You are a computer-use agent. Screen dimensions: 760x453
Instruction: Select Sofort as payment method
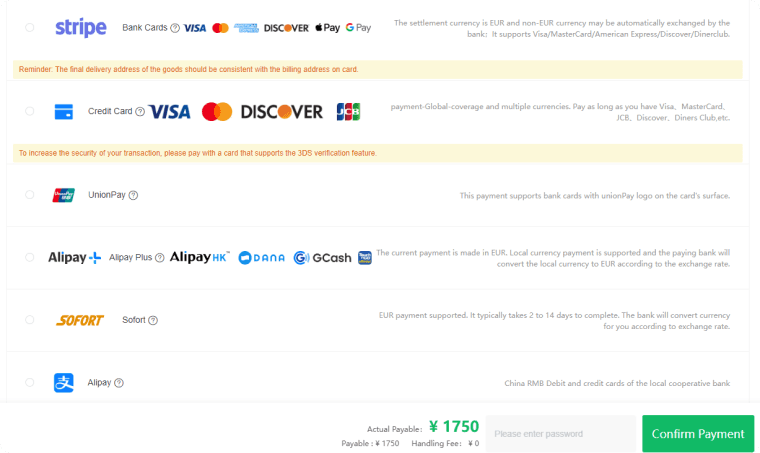tap(30, 320)
